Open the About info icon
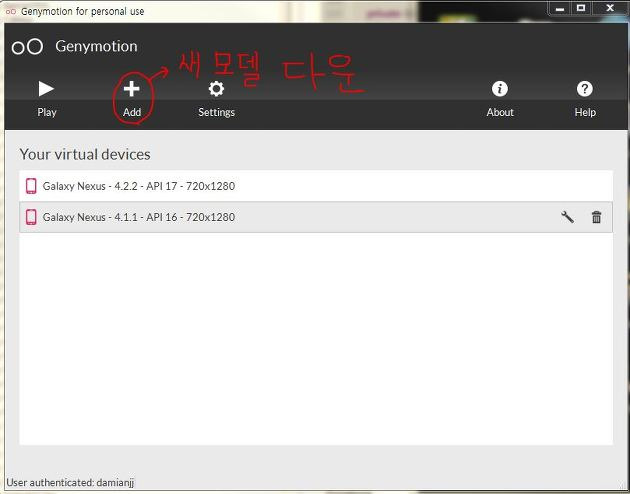 (x=500, y=89)
